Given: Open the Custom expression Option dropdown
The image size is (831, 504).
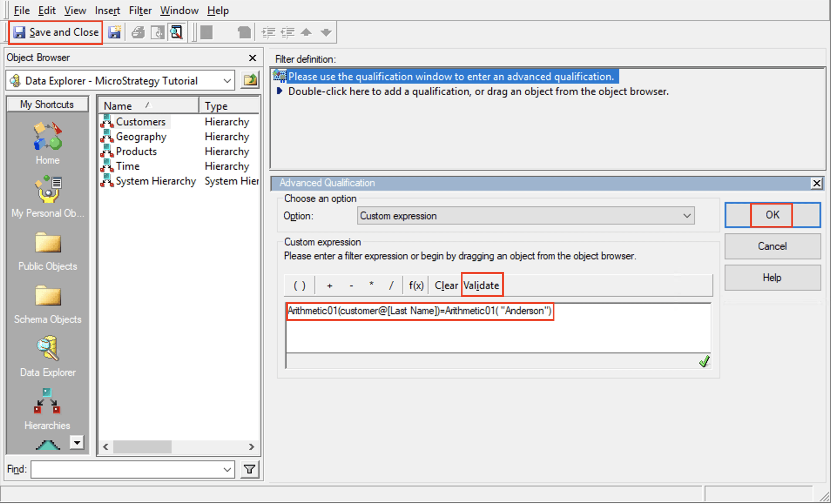Looking at the screenshot, I should pos(687,216).
